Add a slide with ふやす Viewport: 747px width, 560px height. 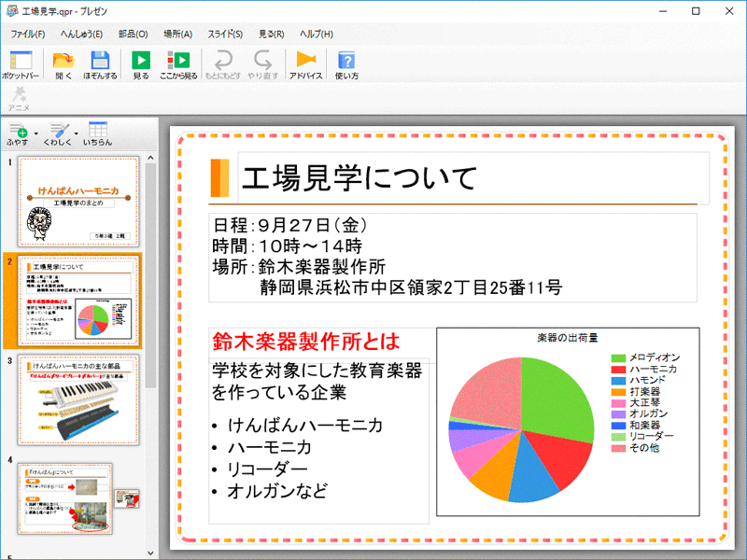pos(18,133)
